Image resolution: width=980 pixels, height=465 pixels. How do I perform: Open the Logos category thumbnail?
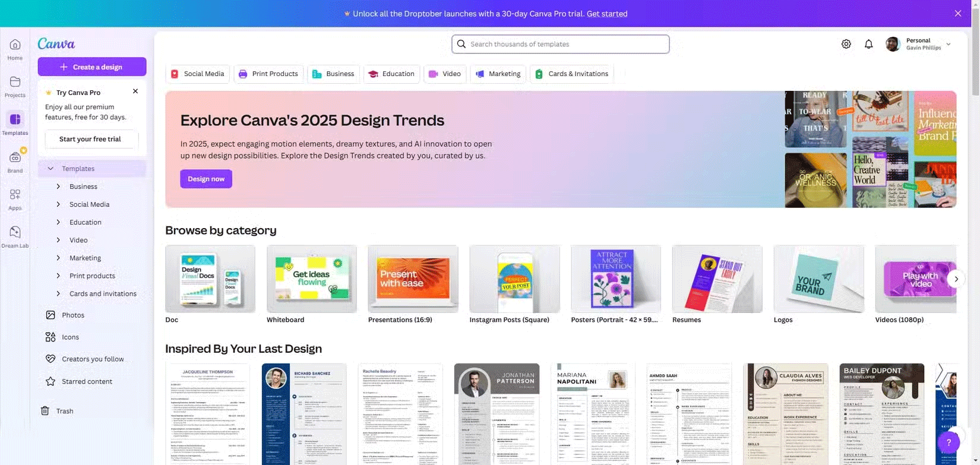coord(819,279)
